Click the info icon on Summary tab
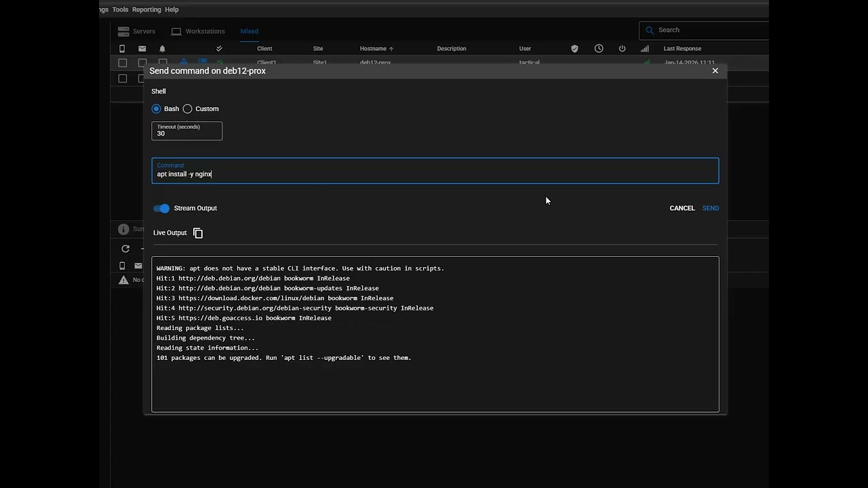868x488 pixels. tap(123, 229)
